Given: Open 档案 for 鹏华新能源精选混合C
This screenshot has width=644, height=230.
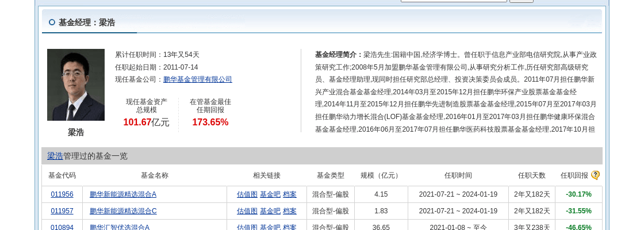Looking at the screenshot, I should 290,211.
